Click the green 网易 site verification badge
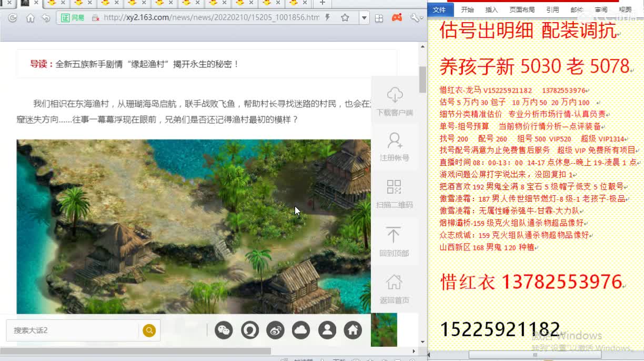This screenshot has width=644, height=361. (x=73, y=18)
